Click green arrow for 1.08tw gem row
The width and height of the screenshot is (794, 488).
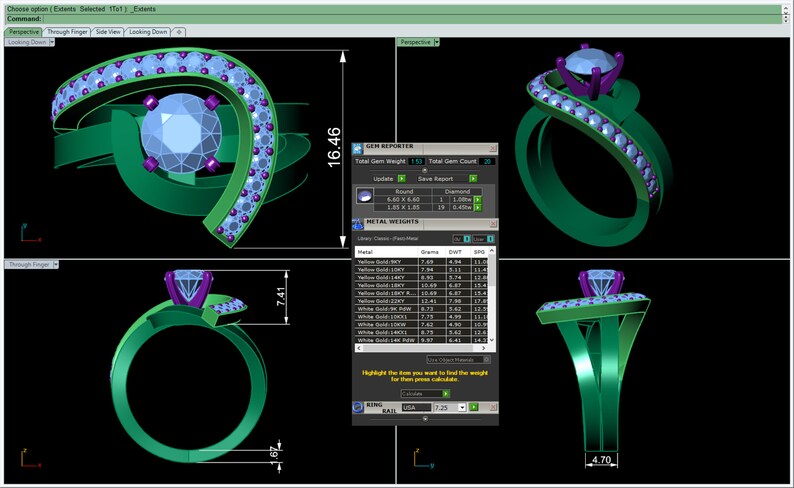(x=478, y=199)
